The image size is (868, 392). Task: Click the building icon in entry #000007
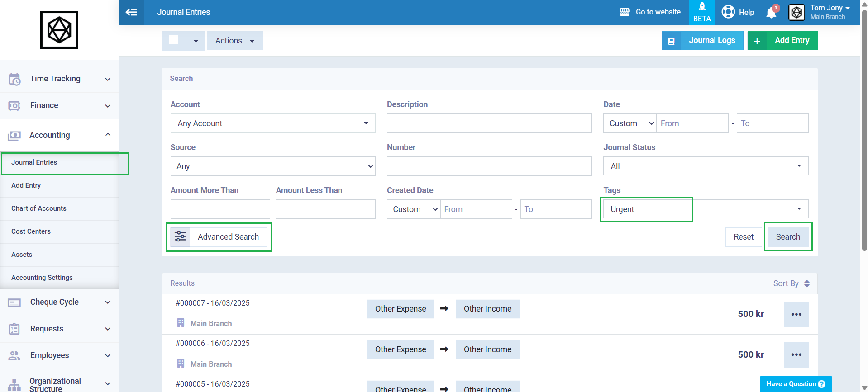(181, 323)
